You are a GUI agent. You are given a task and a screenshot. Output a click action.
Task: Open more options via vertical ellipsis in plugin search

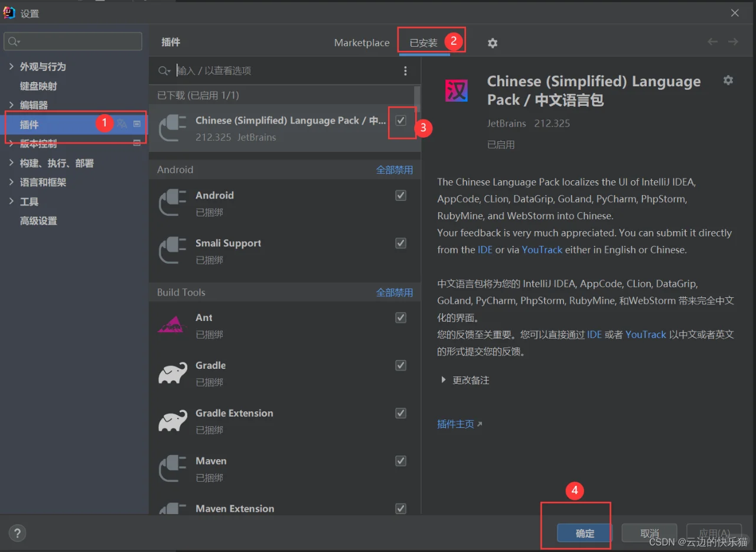405,70
